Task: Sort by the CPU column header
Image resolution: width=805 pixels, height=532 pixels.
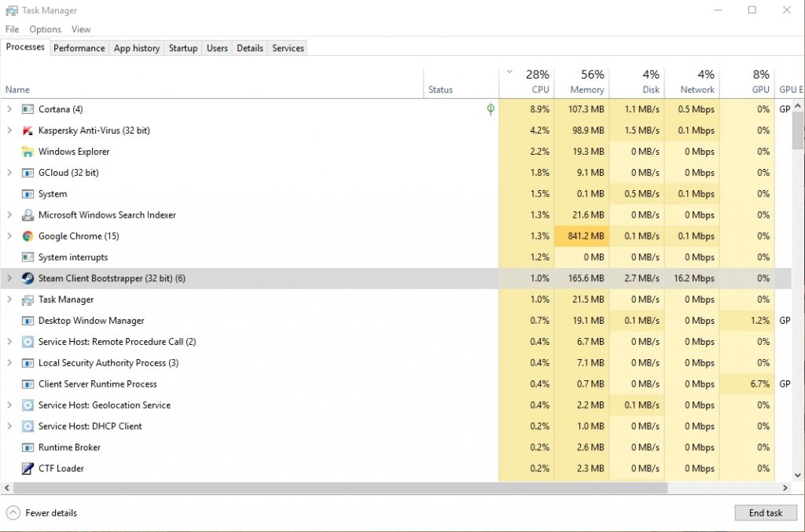Action: [x=527, y=82]
